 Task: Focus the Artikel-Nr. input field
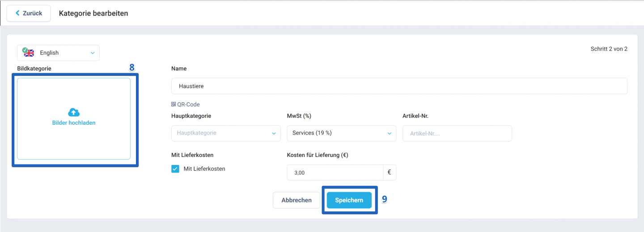[x=457, y=133]
